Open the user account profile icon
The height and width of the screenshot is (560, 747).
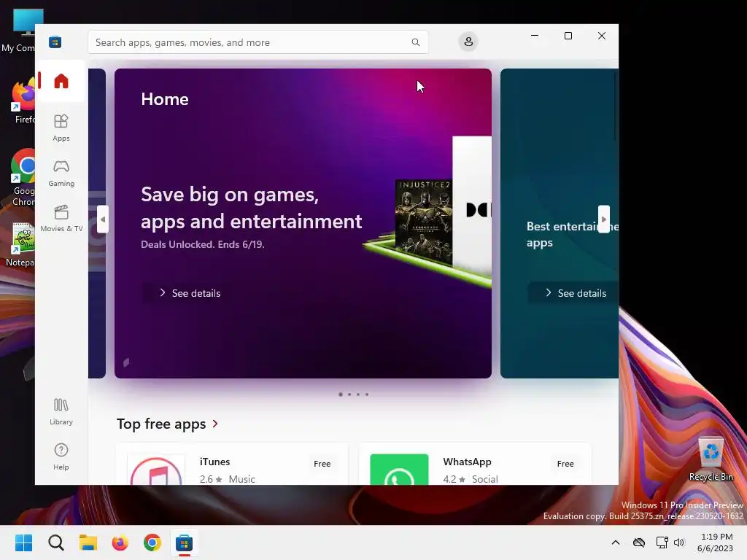[468, 42]
